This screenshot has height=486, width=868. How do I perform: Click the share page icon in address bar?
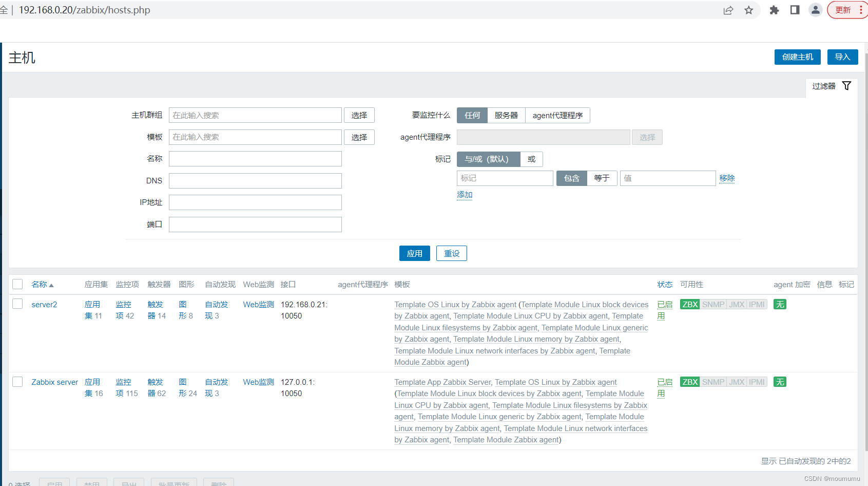(x=728, y=10)
